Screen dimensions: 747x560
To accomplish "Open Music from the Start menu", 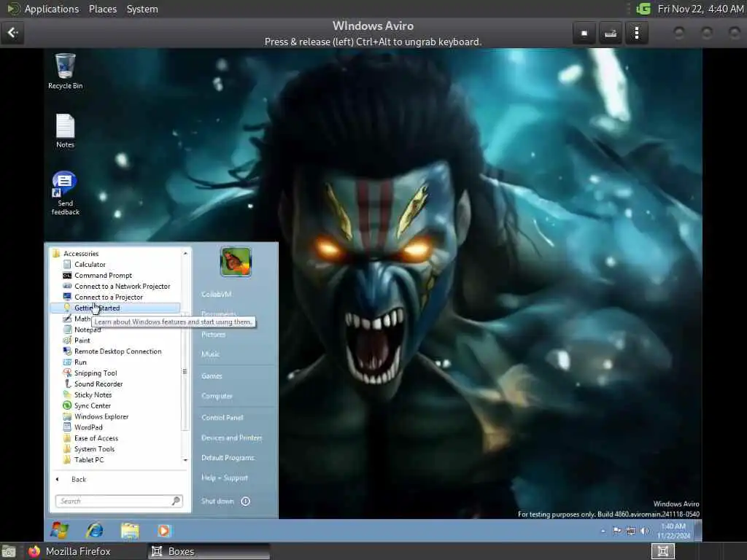I will coord(210,354).
